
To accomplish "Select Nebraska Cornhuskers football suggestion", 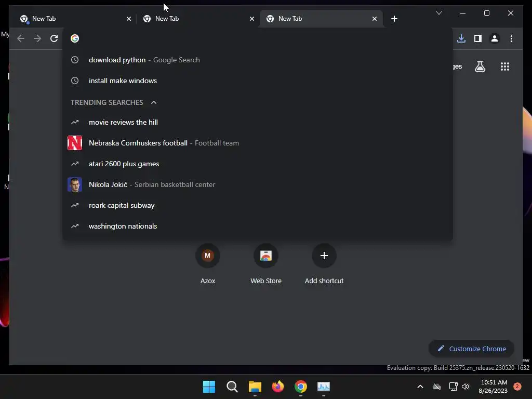I will [258, 143].
